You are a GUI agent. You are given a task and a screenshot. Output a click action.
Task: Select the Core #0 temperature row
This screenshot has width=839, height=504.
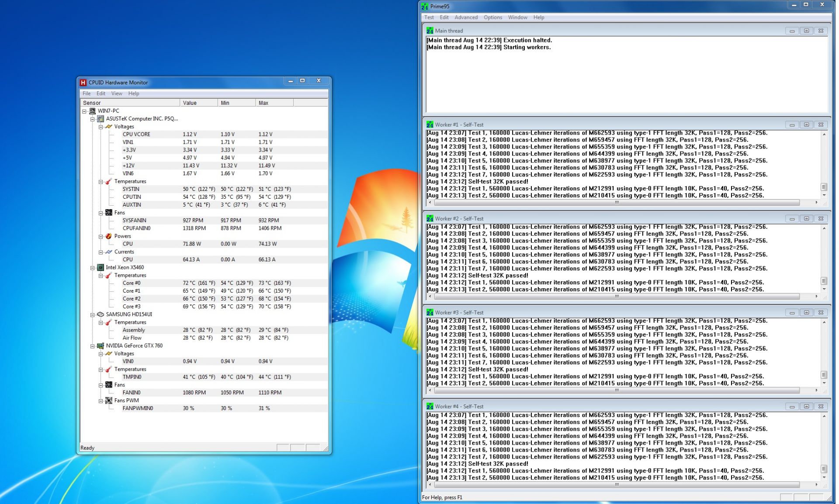132,283
